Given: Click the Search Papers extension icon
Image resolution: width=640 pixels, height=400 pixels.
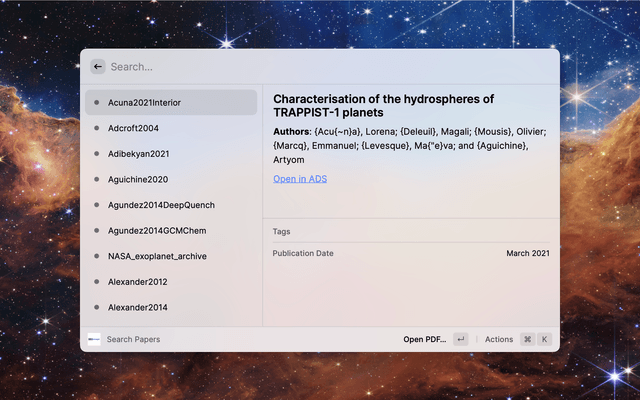Looking at the screenshot, I should [94, 339].
